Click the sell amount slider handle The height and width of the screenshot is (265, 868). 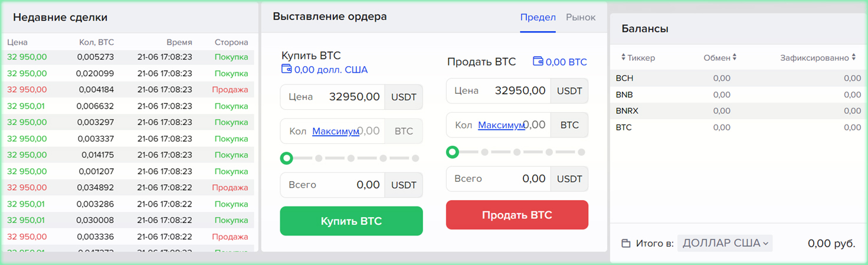click(x=453, y=152)
